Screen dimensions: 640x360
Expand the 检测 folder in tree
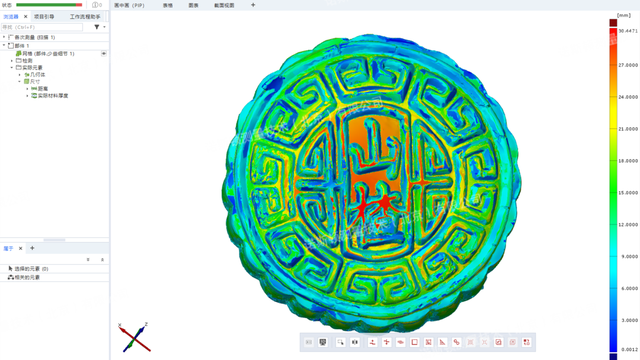(x=12, y=60)
